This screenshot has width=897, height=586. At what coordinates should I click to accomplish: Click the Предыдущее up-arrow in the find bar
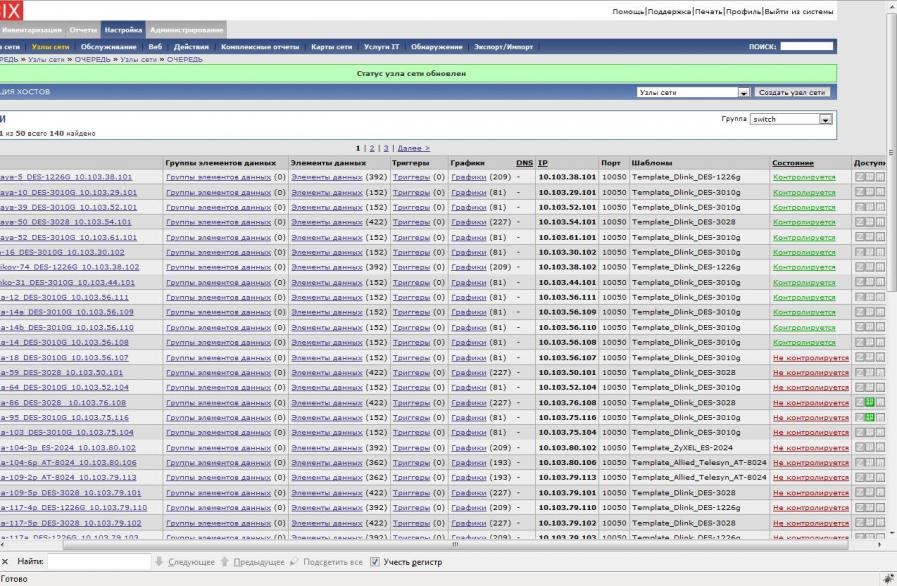coord(225,562)
